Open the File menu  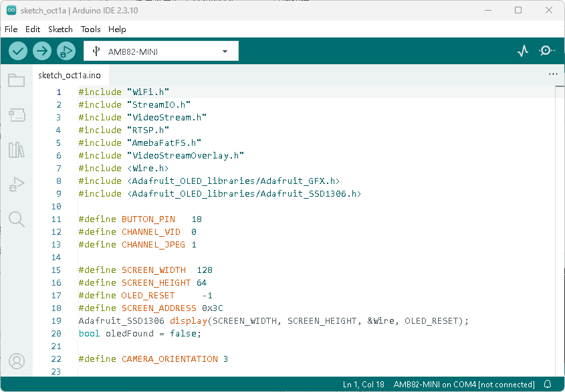click(11, 29)
